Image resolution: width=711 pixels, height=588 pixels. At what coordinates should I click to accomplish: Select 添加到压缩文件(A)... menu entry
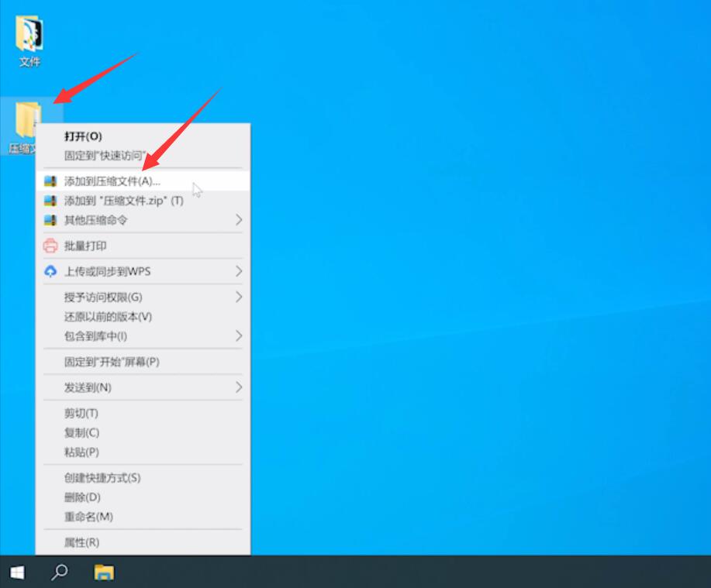point(143,181)
